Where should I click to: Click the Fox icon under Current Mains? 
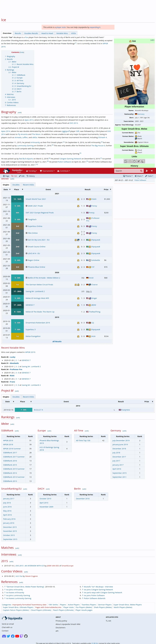click(x=136, y=133)
